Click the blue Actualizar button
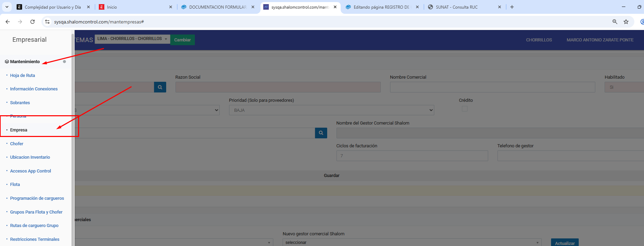The width and height of the screenshot is (644, 246). coord(565,243)
